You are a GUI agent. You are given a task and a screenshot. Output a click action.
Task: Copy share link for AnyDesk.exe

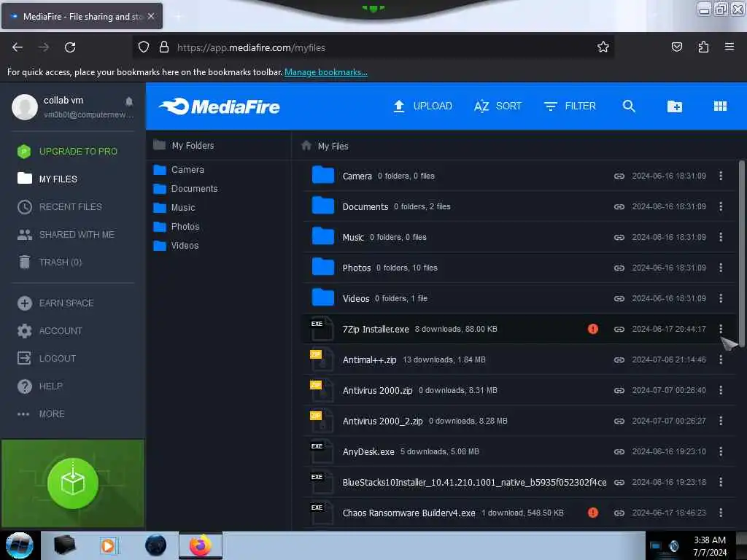pyautogui.click(x=619, y=451)
